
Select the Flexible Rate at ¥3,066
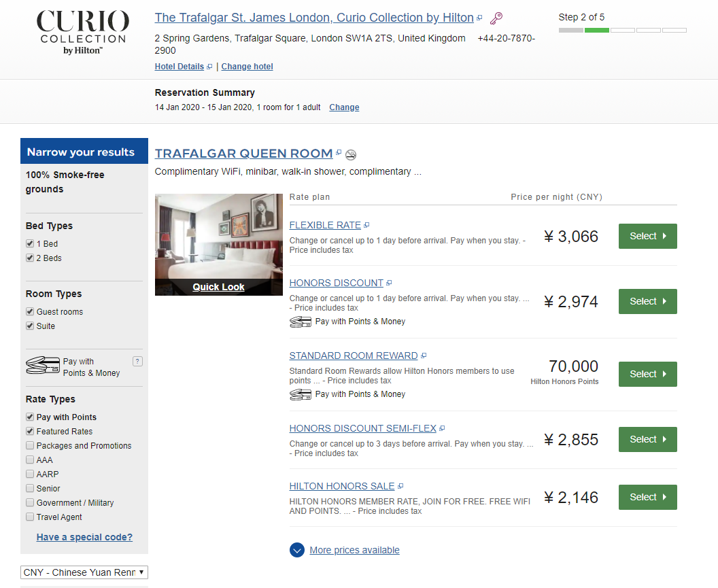coord(647,237)
